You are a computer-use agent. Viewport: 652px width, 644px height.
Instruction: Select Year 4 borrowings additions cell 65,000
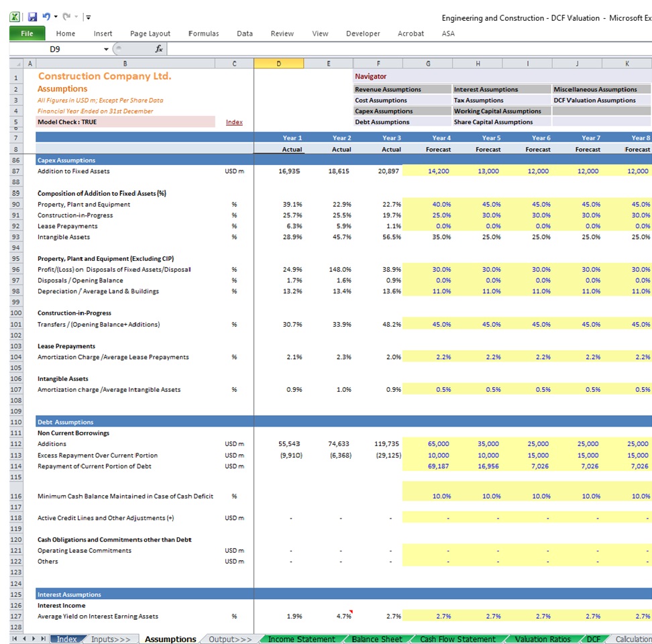click(428, 443)
